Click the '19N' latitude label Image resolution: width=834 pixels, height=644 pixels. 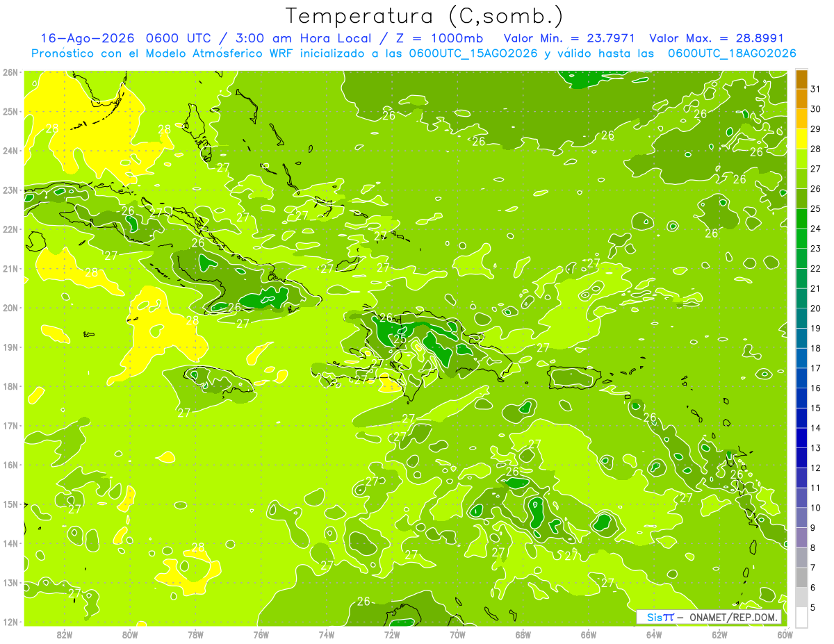(x=10, y=347)
